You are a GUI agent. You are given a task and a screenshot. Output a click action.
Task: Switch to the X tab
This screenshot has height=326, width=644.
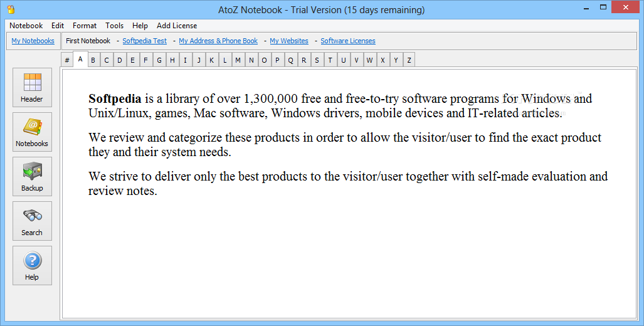383,60
